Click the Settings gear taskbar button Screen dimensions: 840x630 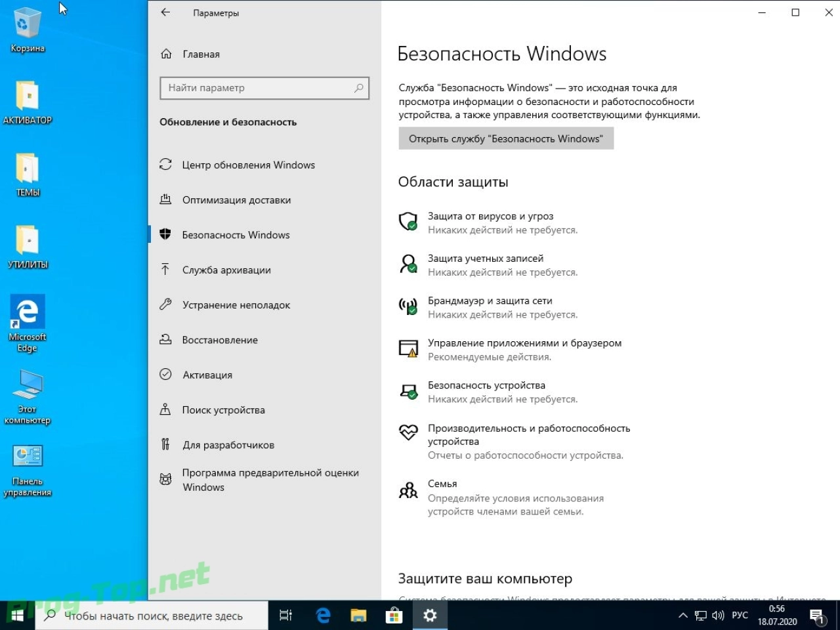coord(430,616)
